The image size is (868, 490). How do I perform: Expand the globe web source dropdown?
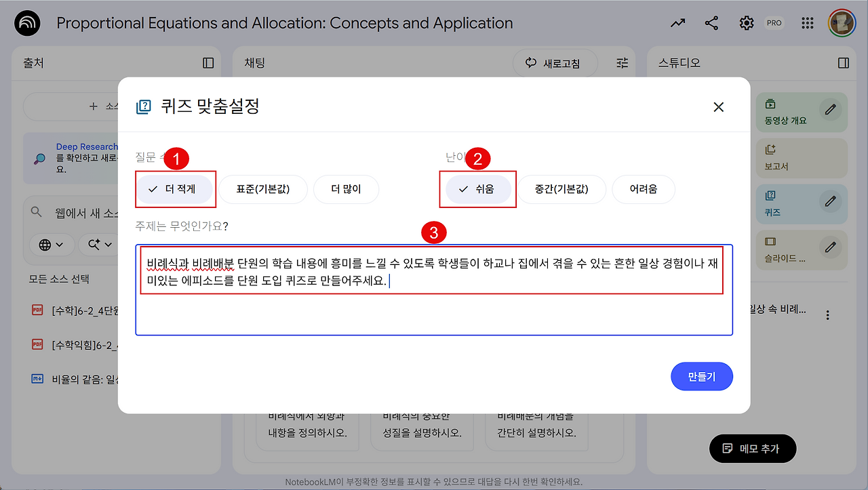(x=52, y=245)
